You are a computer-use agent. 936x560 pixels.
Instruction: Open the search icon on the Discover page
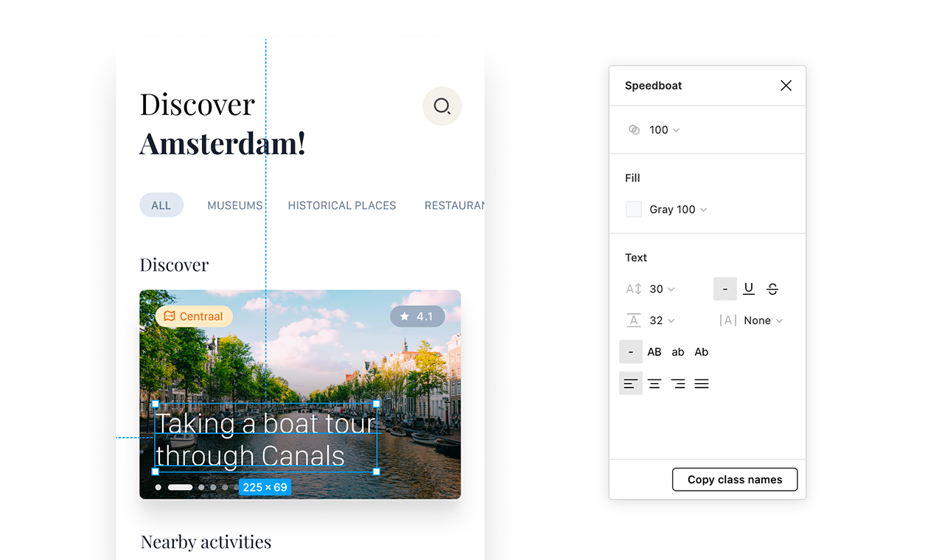pyautogui.click(x=441, y=106)
